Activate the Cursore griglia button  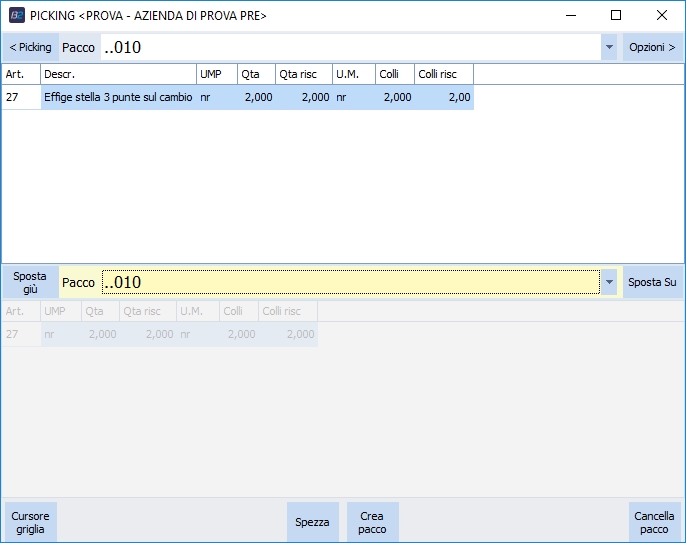(x=30, y=522)
